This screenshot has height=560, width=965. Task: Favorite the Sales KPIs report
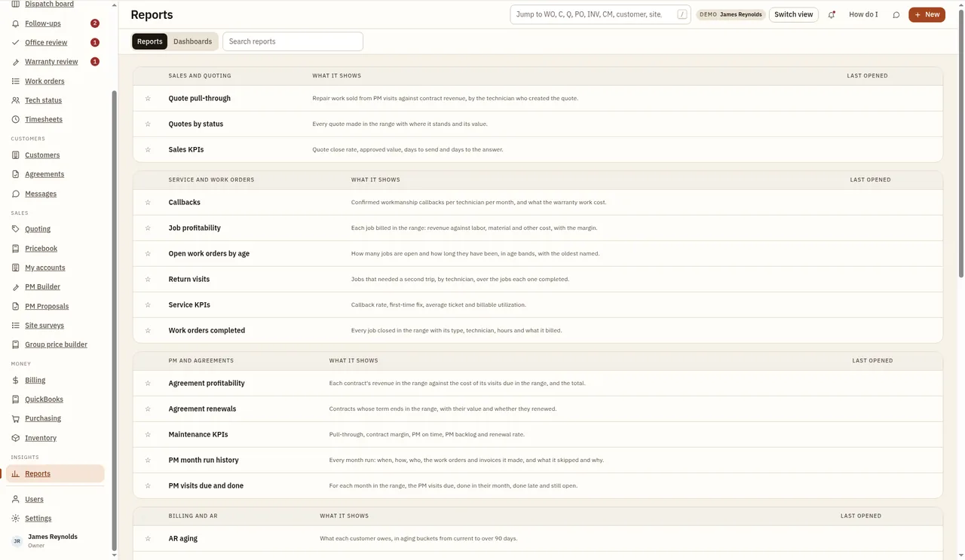point(148,150)
